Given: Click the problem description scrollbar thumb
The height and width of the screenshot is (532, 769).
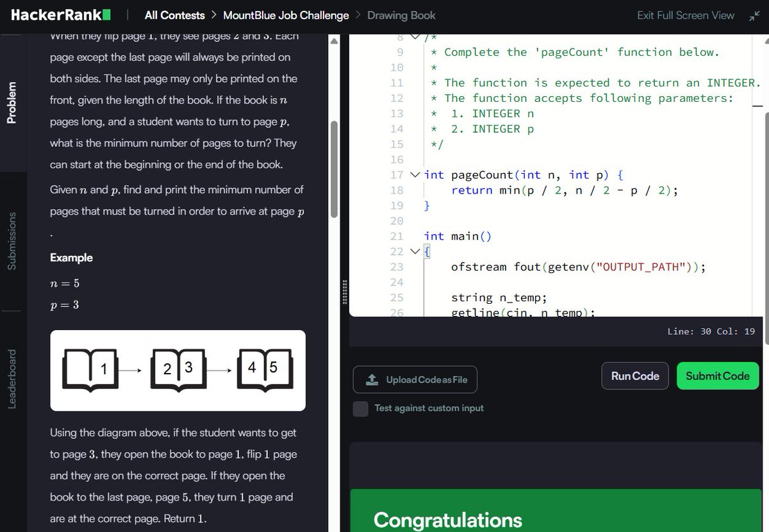Looking at the screenshot, I should [x=334, y=170].
